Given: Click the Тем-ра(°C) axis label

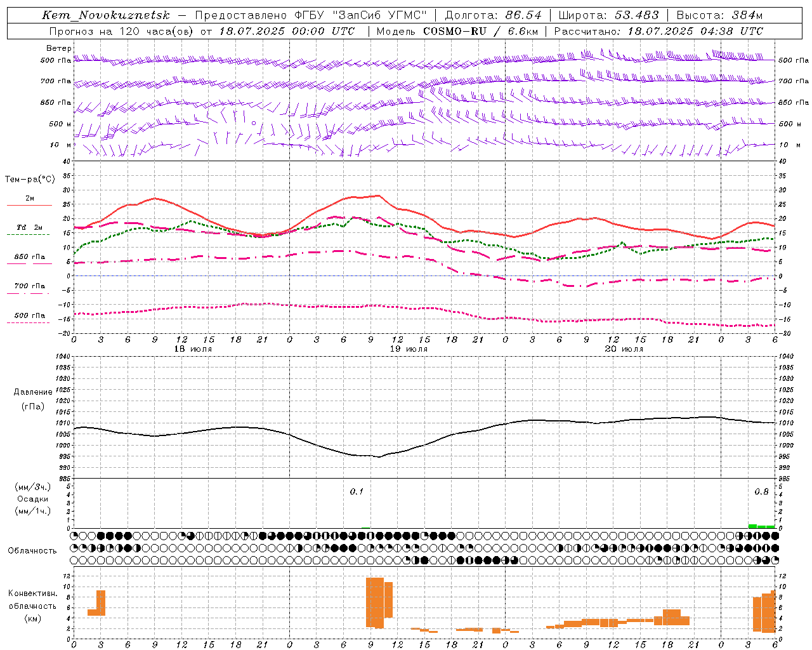Looking at the screenshot, I should 30,180.
